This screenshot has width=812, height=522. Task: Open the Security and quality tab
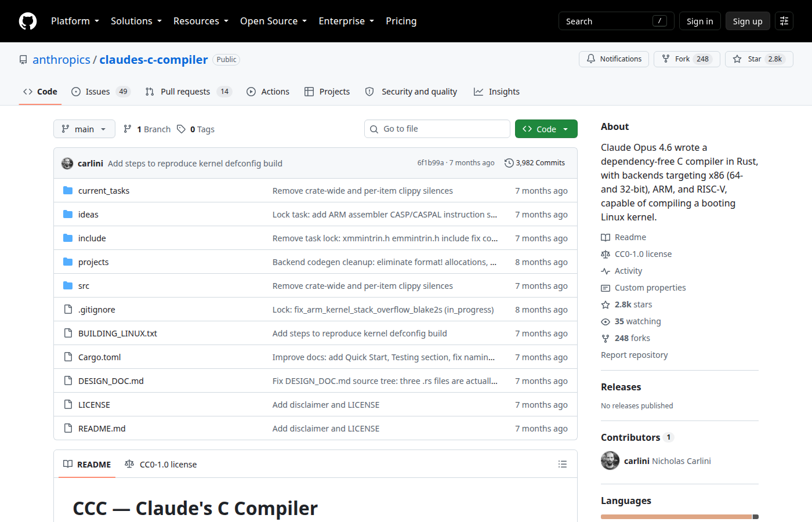click(411, 92)
